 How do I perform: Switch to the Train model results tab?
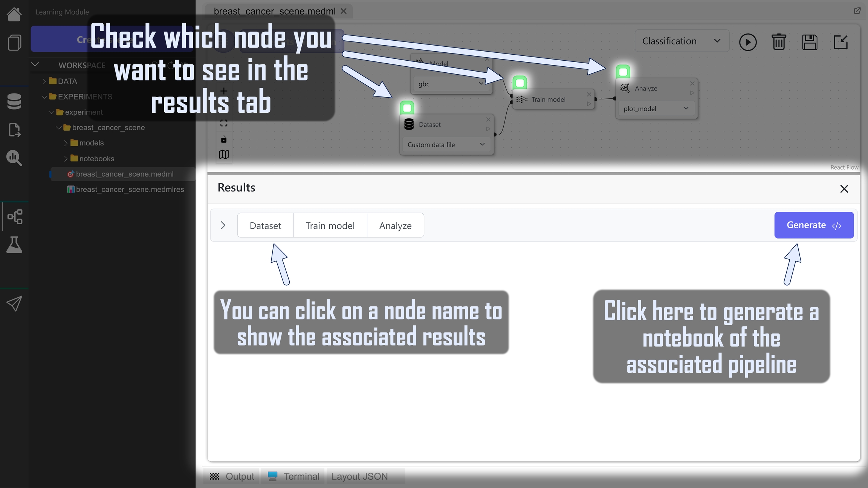[330, 225]
